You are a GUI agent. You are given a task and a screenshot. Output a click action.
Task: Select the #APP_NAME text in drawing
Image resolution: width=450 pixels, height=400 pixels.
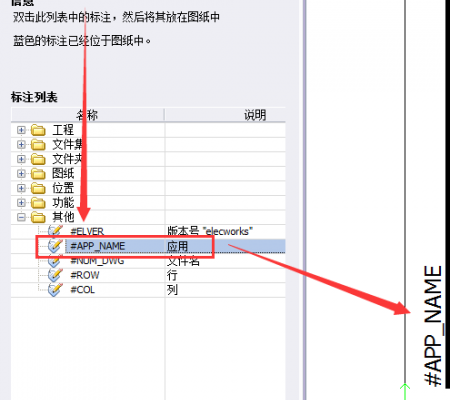434,326
